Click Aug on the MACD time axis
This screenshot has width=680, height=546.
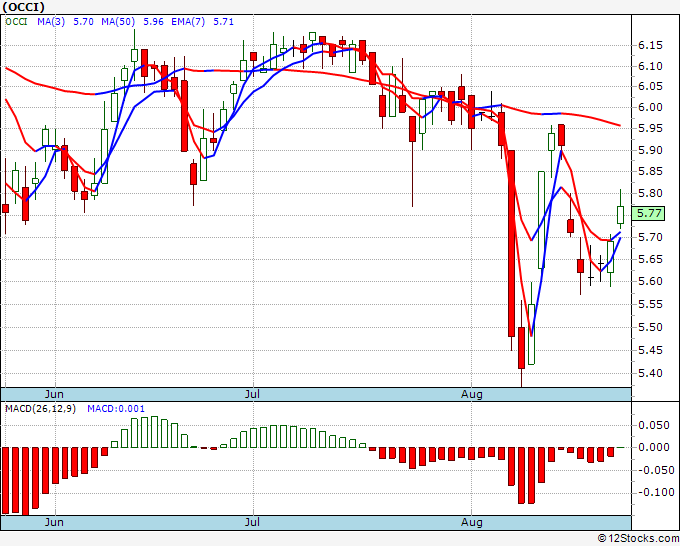[471, 522]
